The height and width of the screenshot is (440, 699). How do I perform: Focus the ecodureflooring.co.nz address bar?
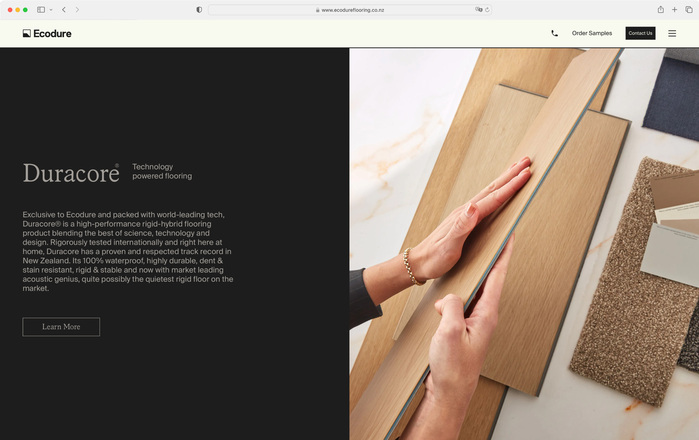350,9
